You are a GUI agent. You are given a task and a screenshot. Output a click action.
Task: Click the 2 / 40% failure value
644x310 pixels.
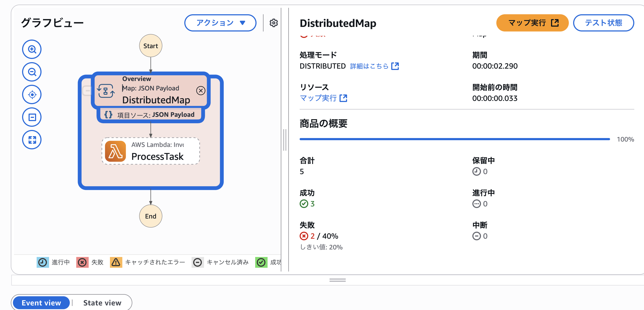point(324,236)
